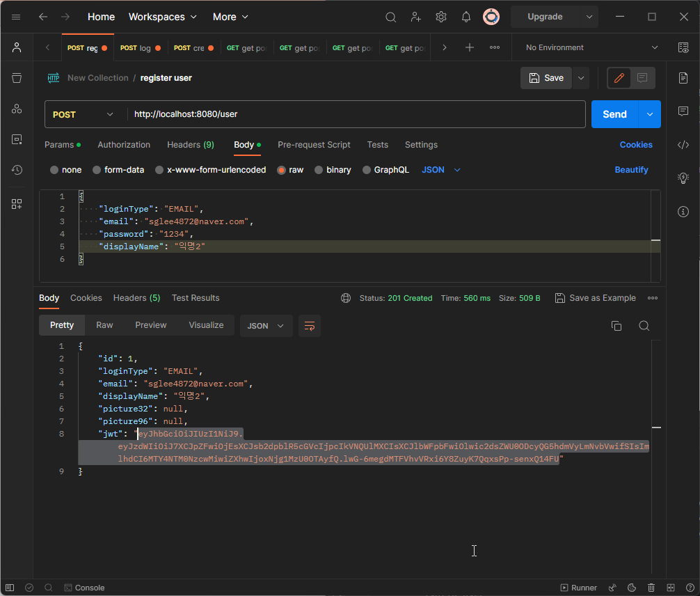Open the Console in status bar
The height and width of the screenshot is (596, 700).
tap(84, 588)
